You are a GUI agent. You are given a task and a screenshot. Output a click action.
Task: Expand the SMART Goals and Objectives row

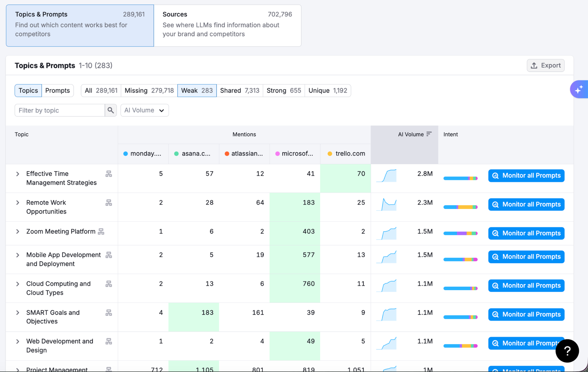point(18,313)
